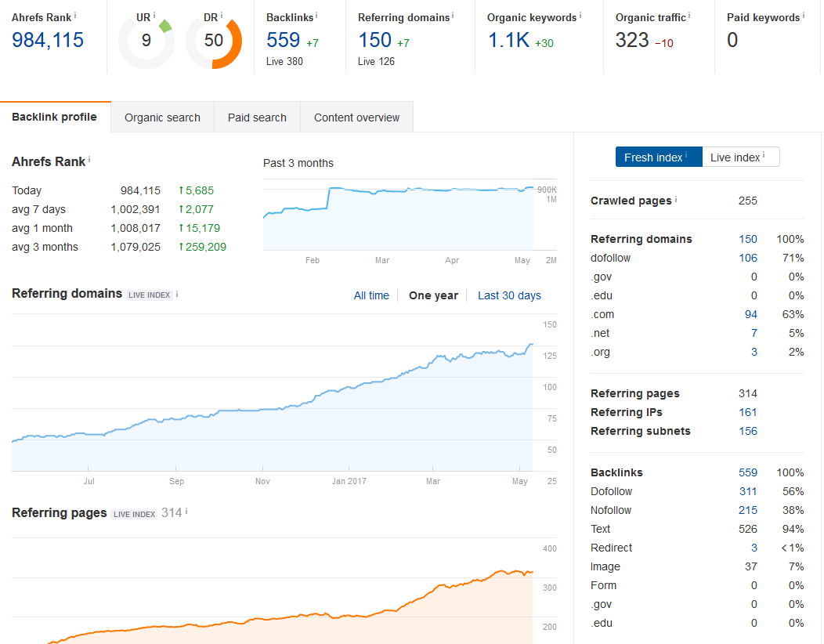Viewport: 824px width, 644px height.
Task: Click the Crawled pages value 255
Action: tap(748, 201)
